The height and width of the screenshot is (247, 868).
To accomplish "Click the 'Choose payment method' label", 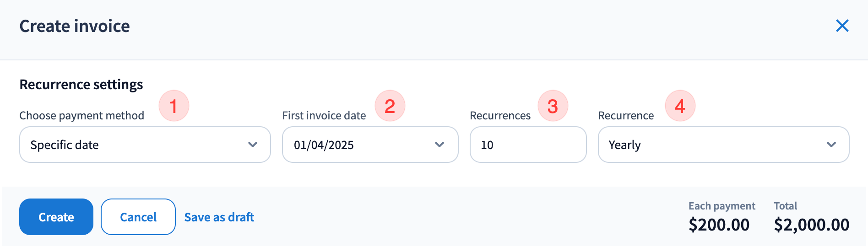I will (81, 116).
